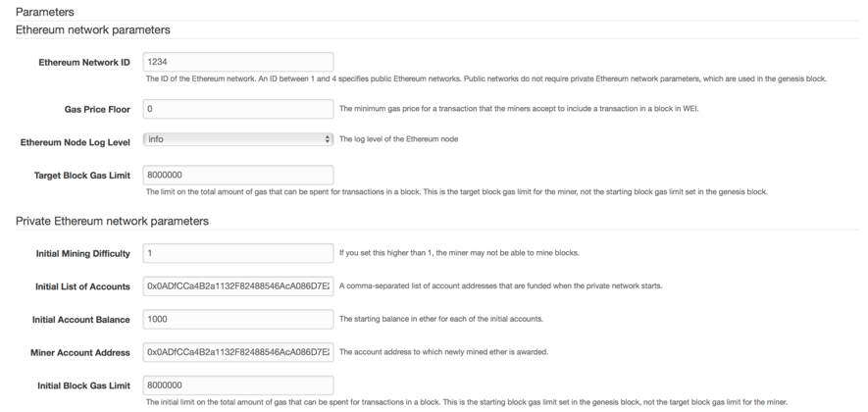Click the 'Initial List of Accounts' label
The height and width of the screenshot is (412, 868).
(x=82, y=286)
